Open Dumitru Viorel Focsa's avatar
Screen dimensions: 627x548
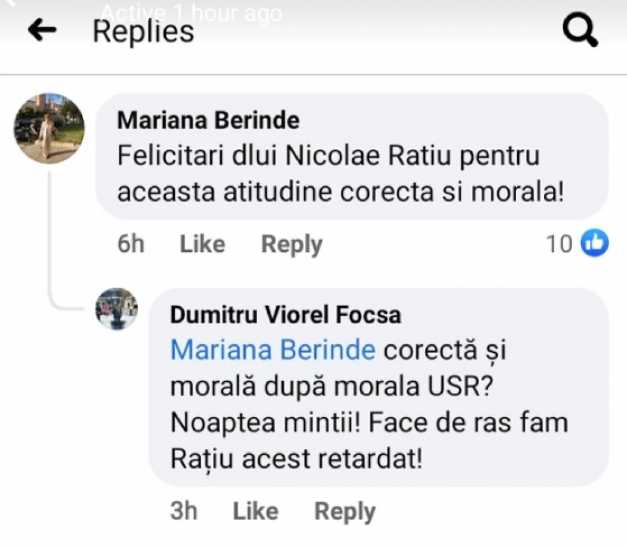coord(117,309)
